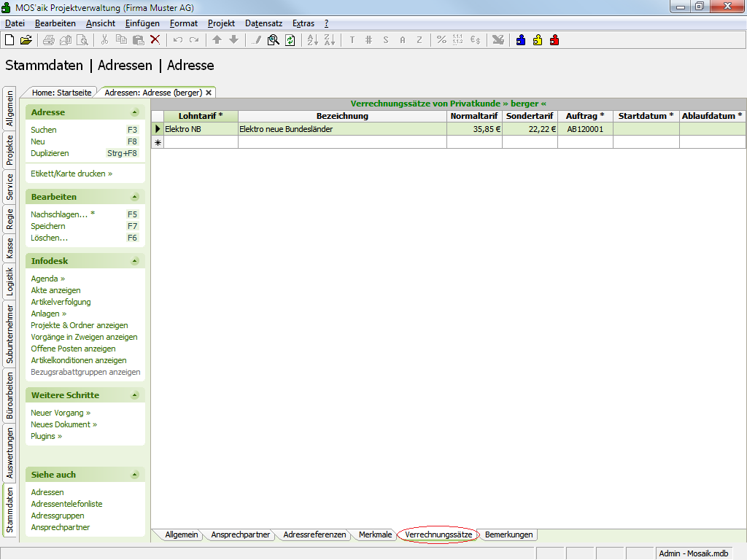This screenshot has width=747, height=560.
Task: Open the Bearbeiten menu
Action: click(x=55, y=23)
